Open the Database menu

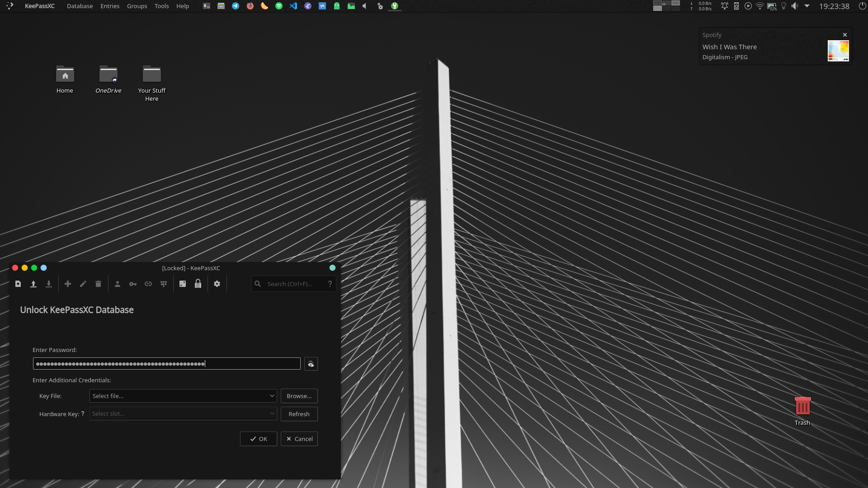(x=80, y=6)
